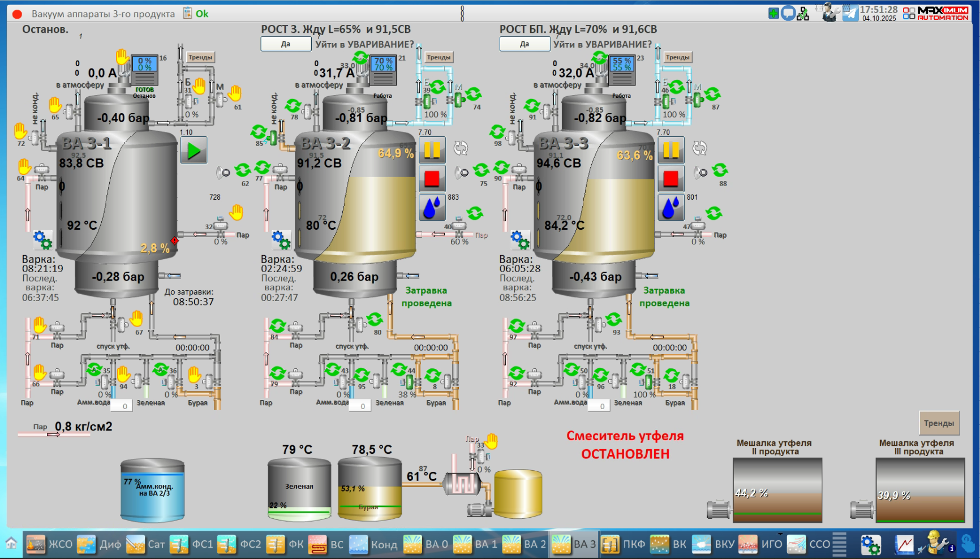Toggle auto-mode arrows on valve 85
Image resolution: width=980 pixels, height=559 pixels.
(259, 132)
